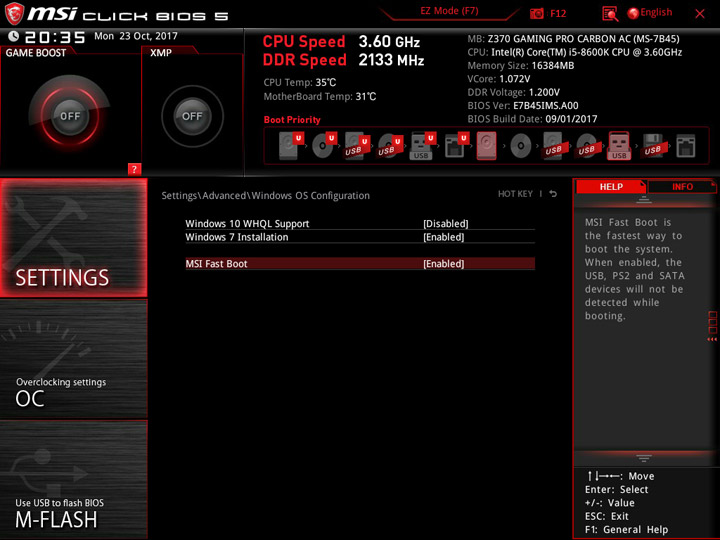Click the 20:35 system time display
The height and width of the screenshot is (540, 720).
(x=55, y=37)
